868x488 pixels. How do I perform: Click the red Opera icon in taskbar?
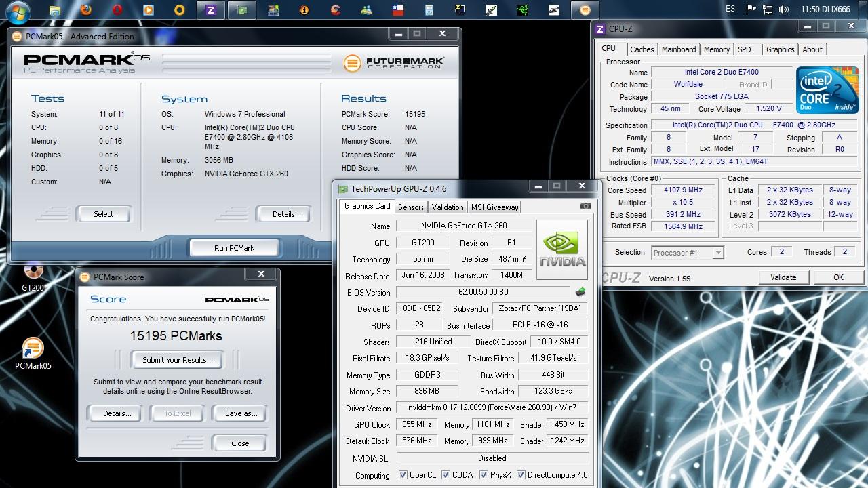[x=117, y=10]
